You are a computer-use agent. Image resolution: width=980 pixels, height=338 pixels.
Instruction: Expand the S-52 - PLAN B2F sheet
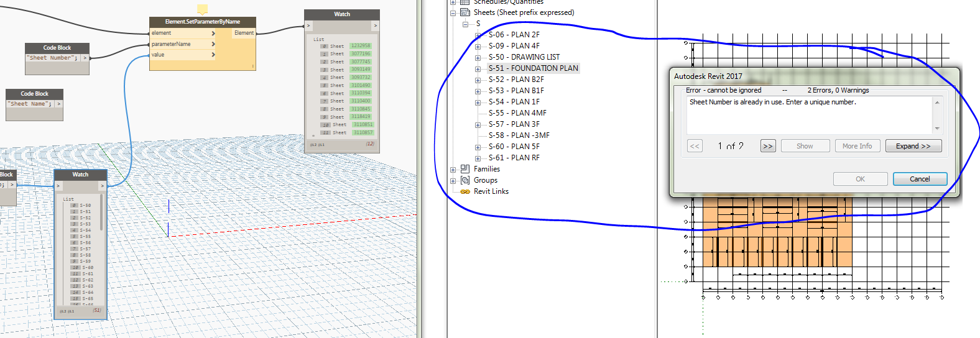478,80
